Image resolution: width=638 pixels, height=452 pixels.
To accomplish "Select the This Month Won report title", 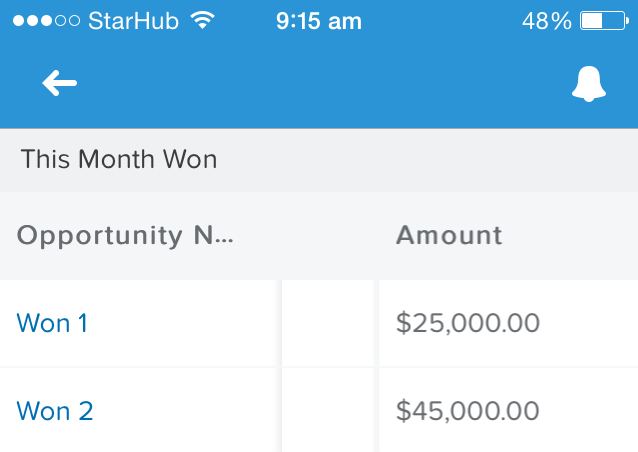I will [119, 159].
